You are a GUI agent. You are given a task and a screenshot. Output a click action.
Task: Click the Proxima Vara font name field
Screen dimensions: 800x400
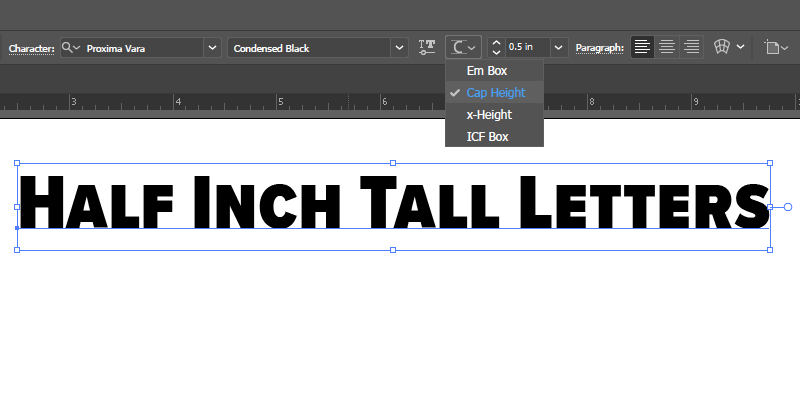144,48
